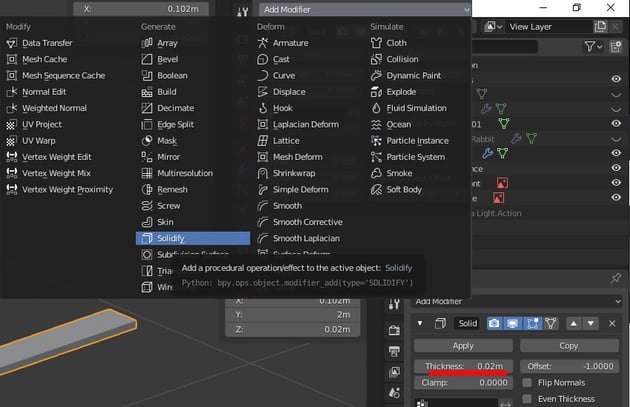Toggle viewport display monitor icon on modifier
630x407 pixels.
512,324
